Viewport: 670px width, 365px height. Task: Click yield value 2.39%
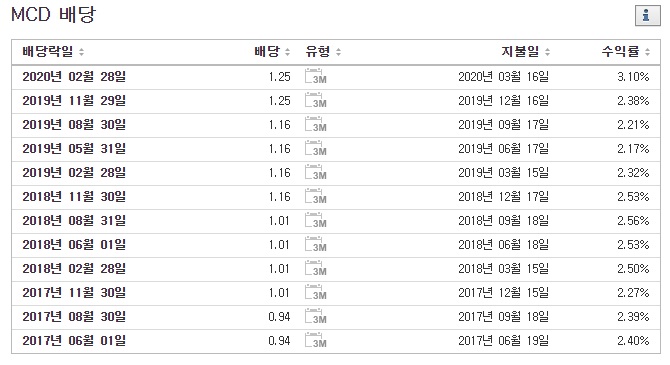633,316
